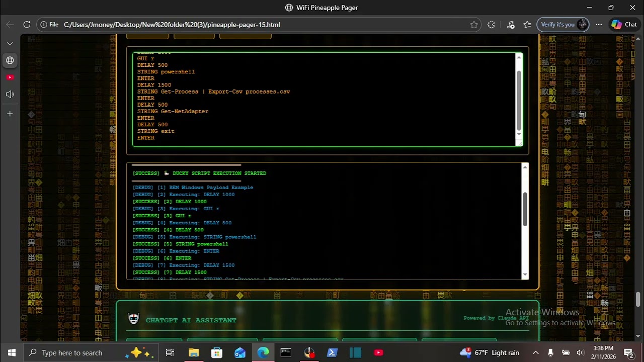
Task: Show hidden system tray icons chevron
Action: (535, 352)
